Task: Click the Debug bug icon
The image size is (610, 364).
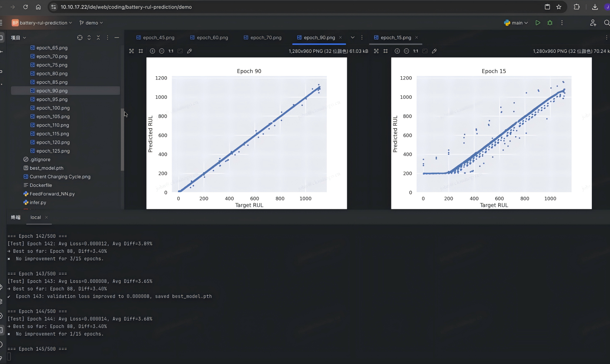Action: tap(550, 23)
